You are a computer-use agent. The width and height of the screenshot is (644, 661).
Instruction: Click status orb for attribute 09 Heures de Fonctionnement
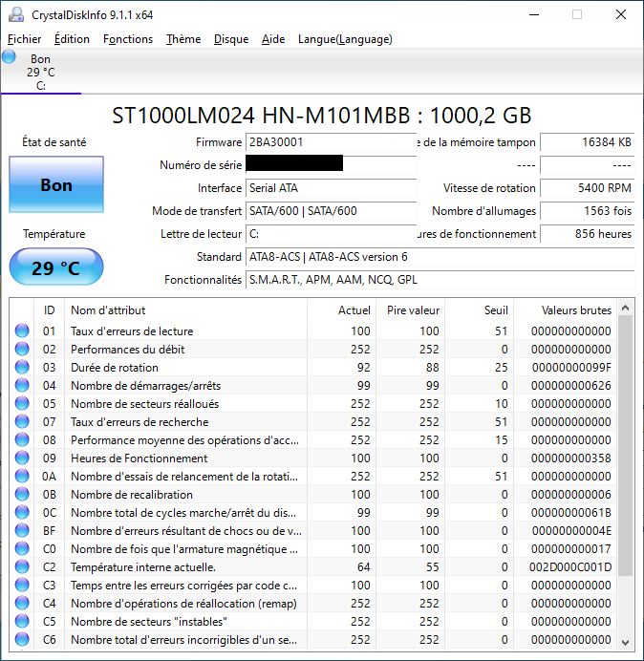pyautogui.click(x=22, y=458)
